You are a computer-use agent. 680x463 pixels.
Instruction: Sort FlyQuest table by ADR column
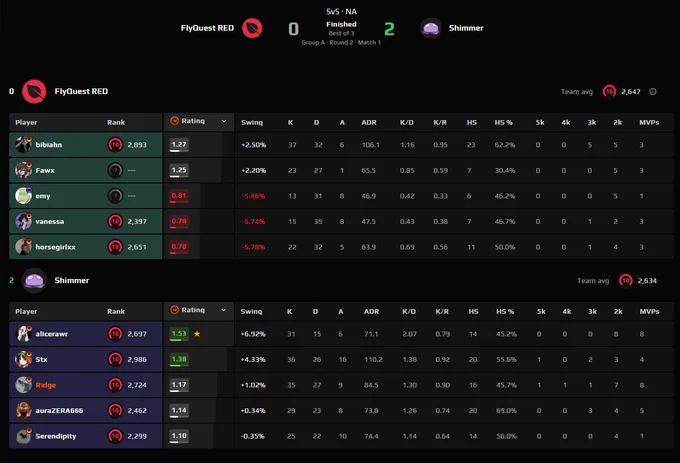(x=369, y=122)
